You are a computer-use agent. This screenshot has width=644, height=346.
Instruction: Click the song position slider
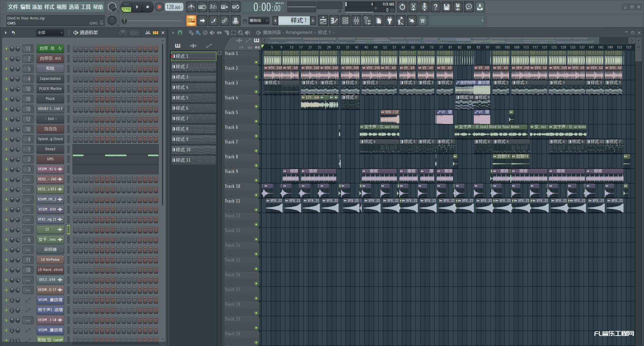click(153, 21)
